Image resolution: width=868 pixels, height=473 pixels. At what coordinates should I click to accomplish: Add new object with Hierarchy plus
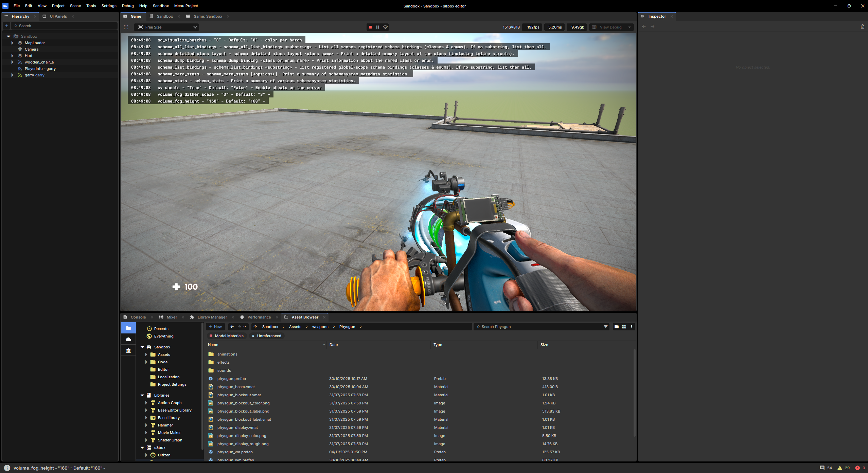[x=6, y=26]
